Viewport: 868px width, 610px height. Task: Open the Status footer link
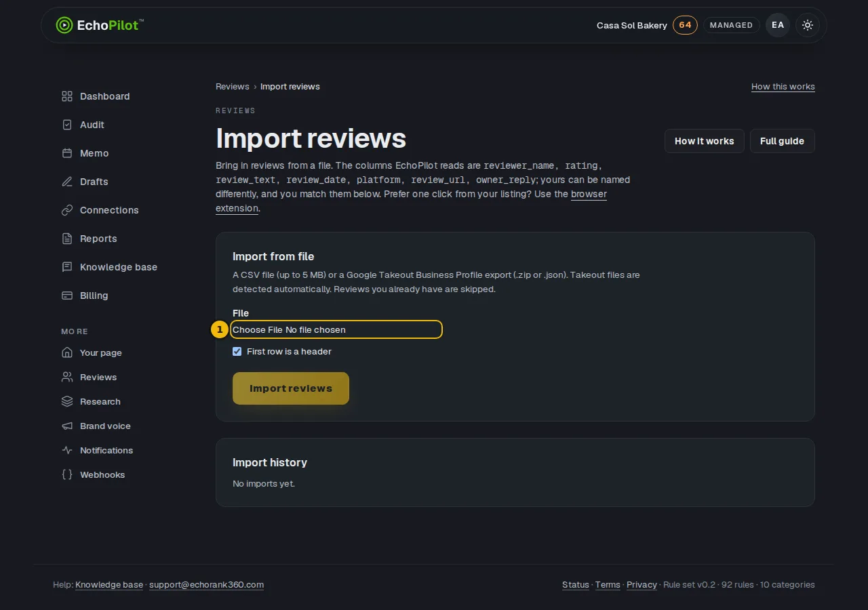point(576,585)
